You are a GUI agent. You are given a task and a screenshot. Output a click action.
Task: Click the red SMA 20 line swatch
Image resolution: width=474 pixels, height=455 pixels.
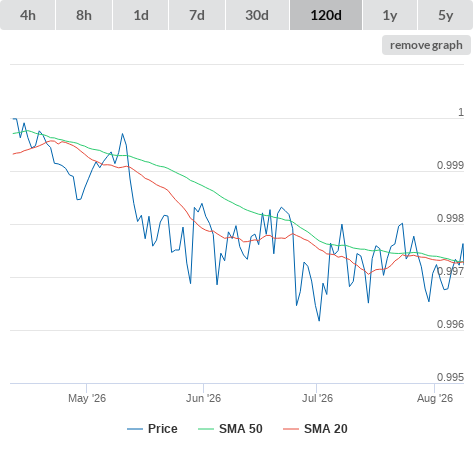pos(291,429)
